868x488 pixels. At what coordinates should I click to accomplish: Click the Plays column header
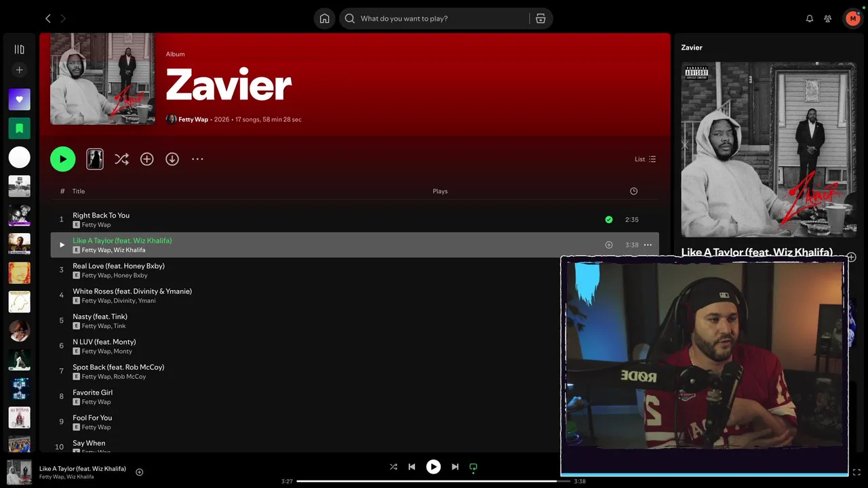tap(440, 191)
